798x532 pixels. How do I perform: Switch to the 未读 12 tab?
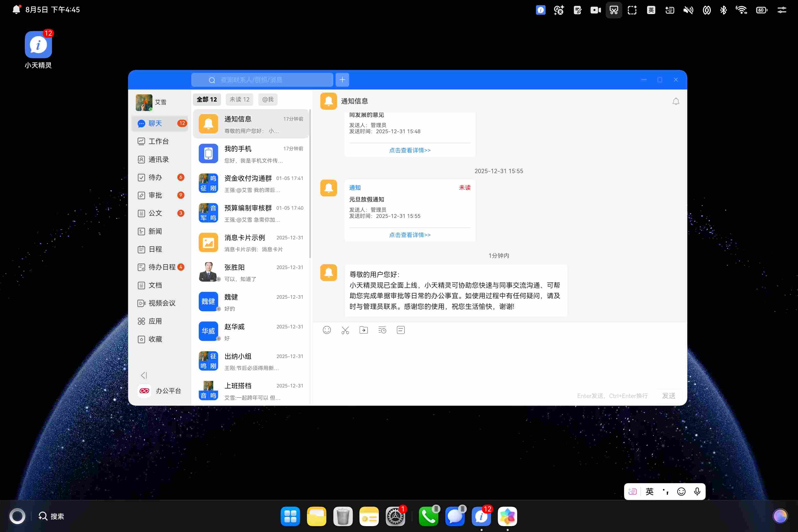click(240, 99)
